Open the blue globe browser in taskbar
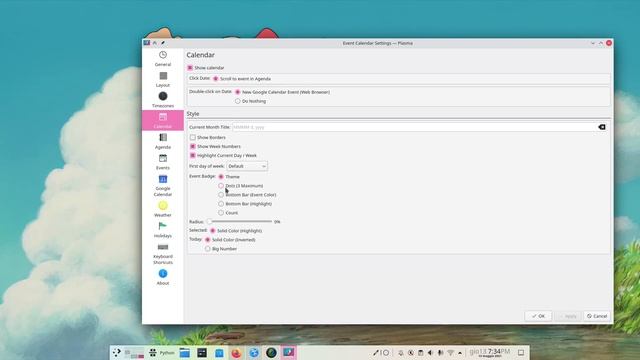The width and height of the screenshot is (640, 360). [x=254, y=352]
